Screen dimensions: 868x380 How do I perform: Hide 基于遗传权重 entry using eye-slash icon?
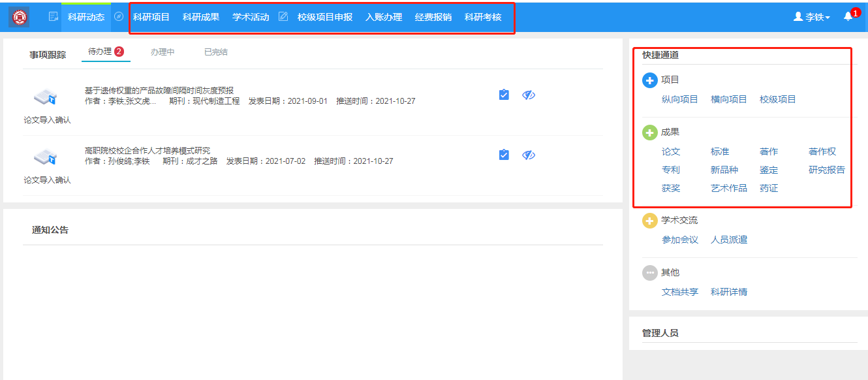529,95
